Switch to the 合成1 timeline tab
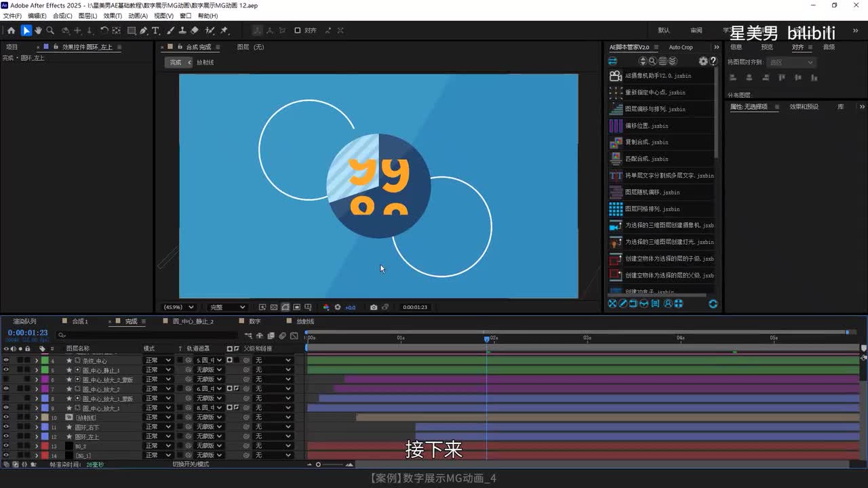This screenshot has height=488, width=868. 80,321
